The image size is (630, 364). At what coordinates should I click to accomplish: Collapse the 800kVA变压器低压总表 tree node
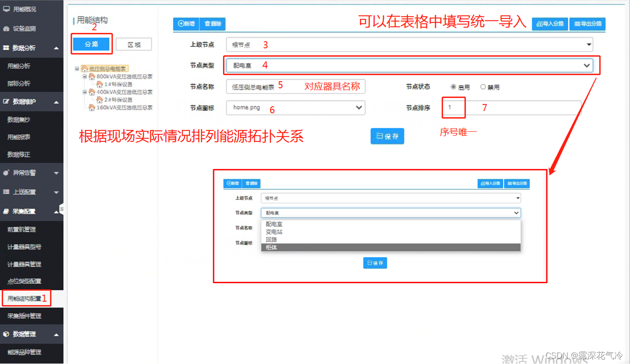coord(85,76)
